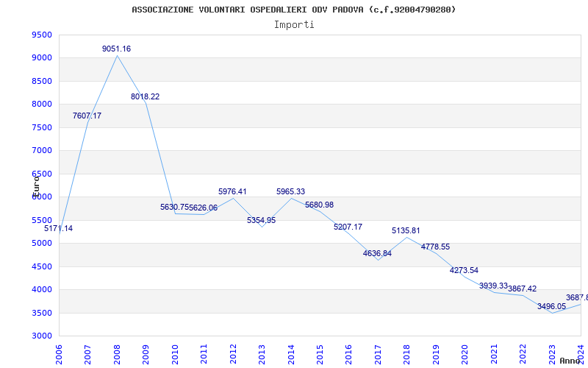Click the Anno axis title
This screenshot has height=368, width=588.
pyautogui.click(x=570, y=361)
